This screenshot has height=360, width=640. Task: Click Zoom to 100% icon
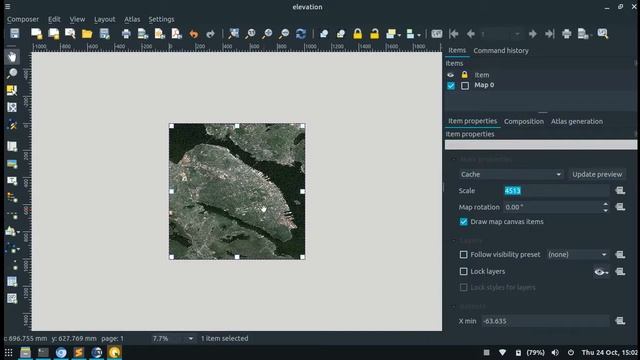click(250, 33)
